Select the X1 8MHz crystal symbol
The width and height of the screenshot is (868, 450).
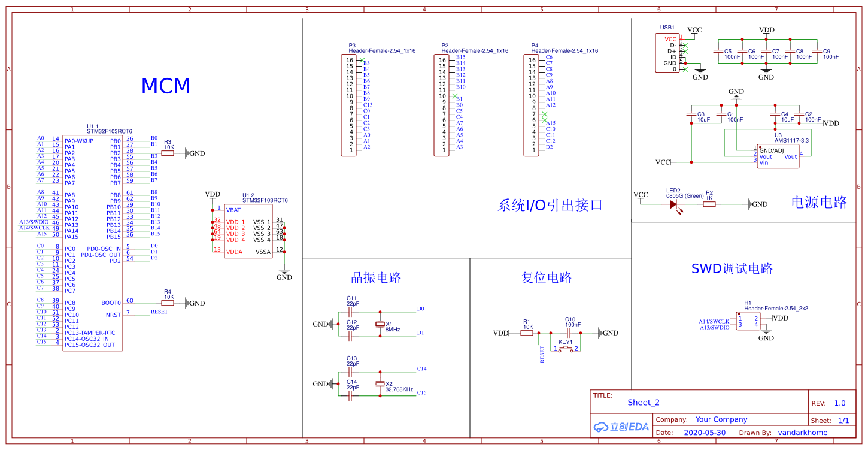coord(380,324)
